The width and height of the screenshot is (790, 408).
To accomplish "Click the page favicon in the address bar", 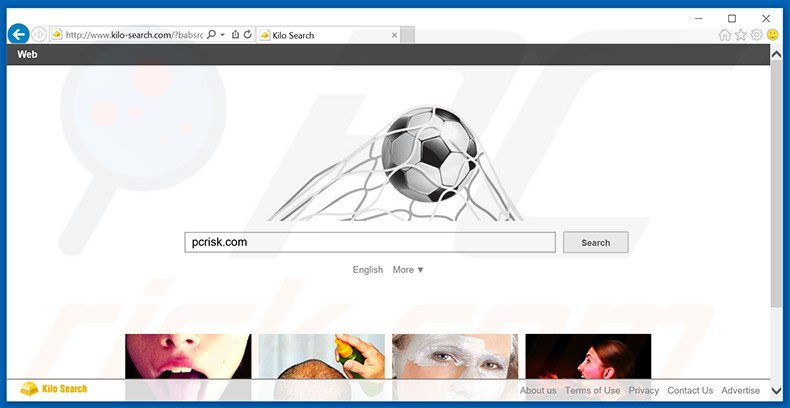I will coord(57,35).
